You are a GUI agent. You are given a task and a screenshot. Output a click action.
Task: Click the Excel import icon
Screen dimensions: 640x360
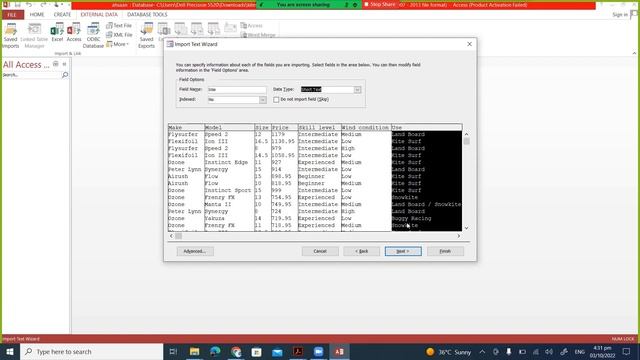pyautogui.click(x=57, y=33)
